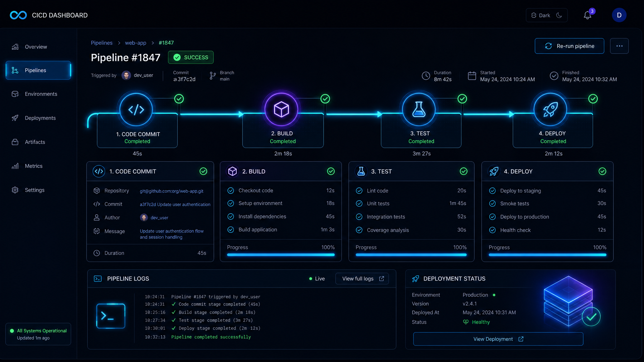
Task: Click the Build card progress bar
Action: [x=281, y=255]
